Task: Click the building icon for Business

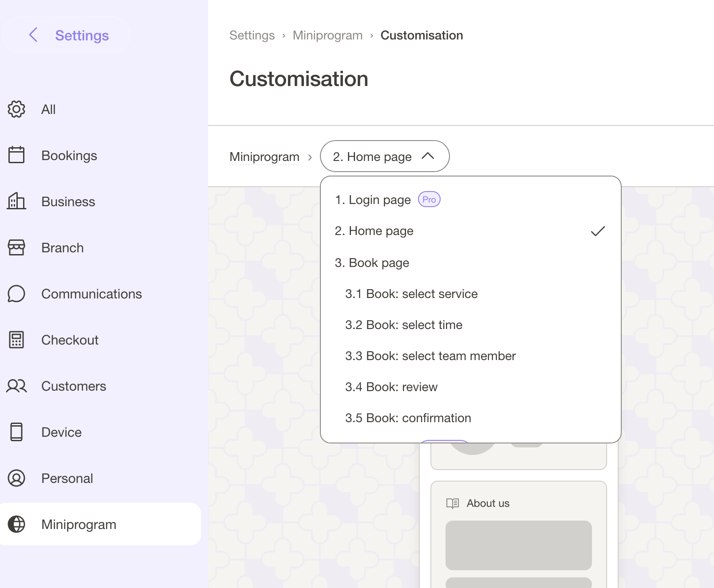Action: pos(16,201)
